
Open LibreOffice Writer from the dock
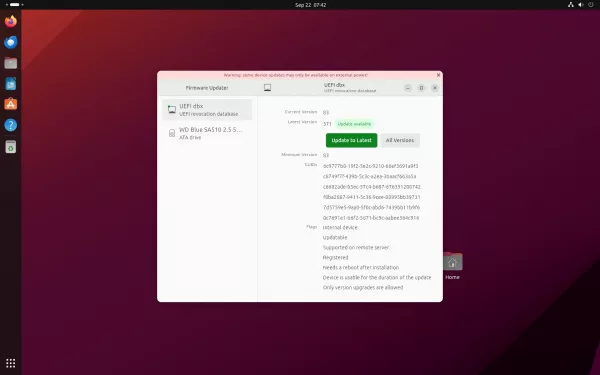(11, 84)
